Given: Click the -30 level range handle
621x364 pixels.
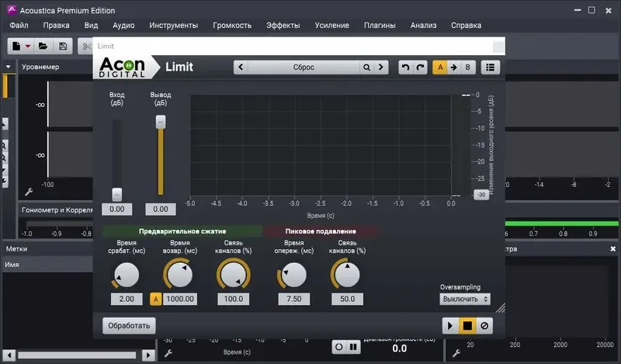Looking at the screenshot, I should 481,195.
